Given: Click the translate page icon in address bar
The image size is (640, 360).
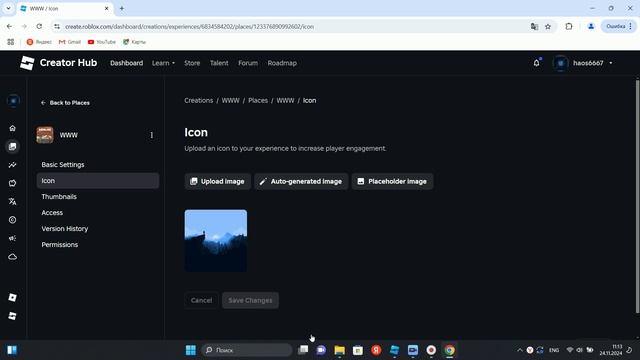Looking at the screenshot, I should point(534,27).
